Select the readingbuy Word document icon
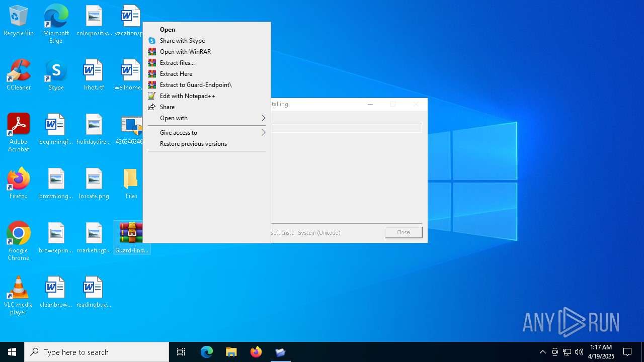The height and width of the screenshot is (362, 644). [94, 293]
